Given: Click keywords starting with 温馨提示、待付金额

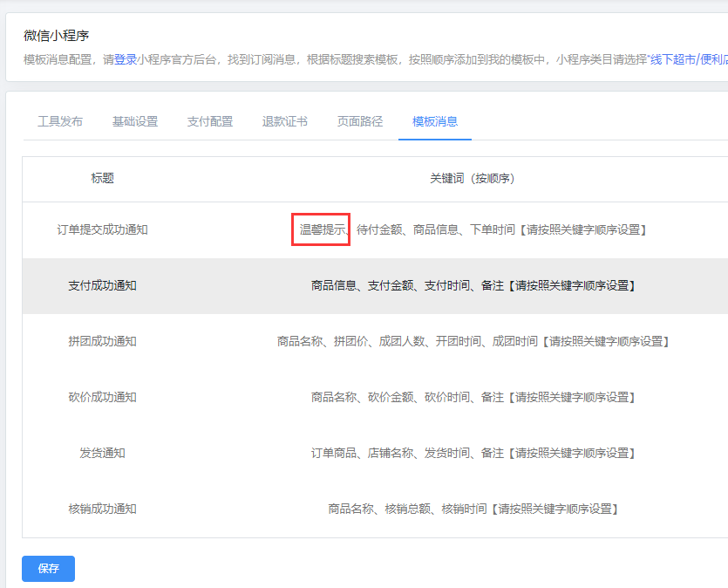Looking at the screenshot, I should [x=473, y=230].
